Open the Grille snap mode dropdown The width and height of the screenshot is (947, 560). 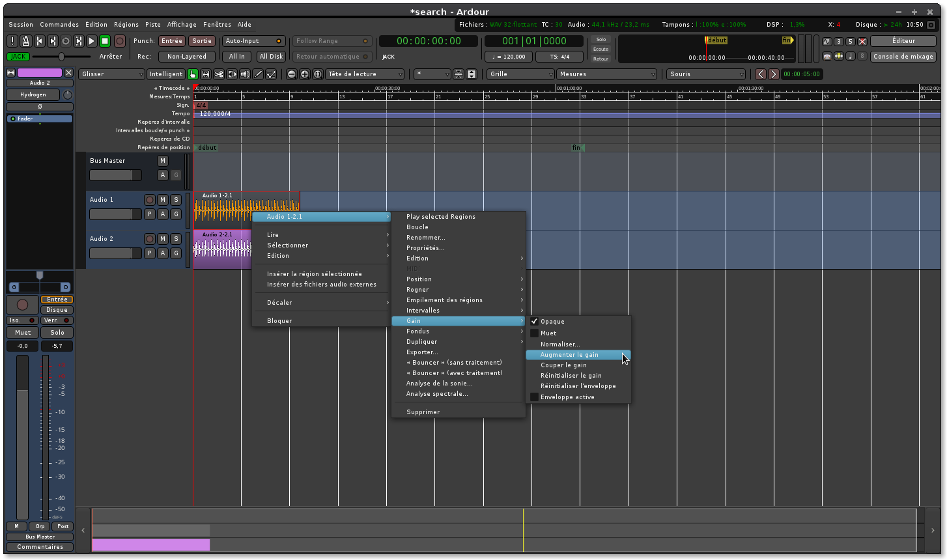(520, 74)
